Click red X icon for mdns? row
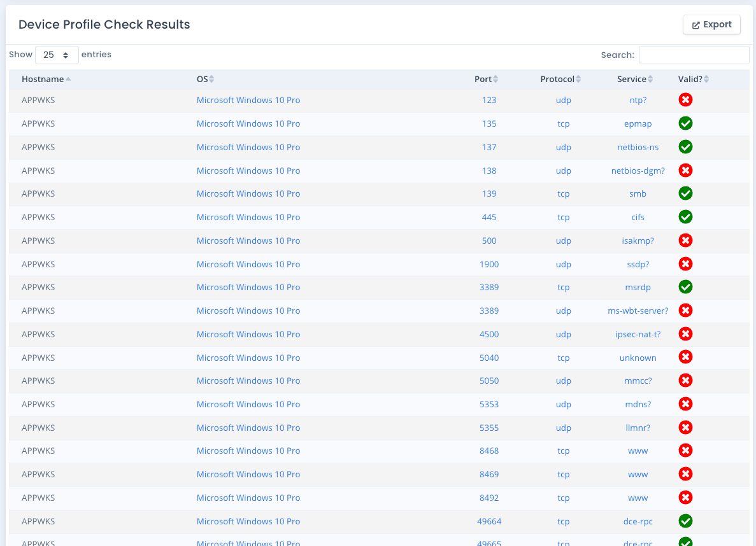Image resolution: width=756 pixels, height=546 pixels. tap(685, 404)
